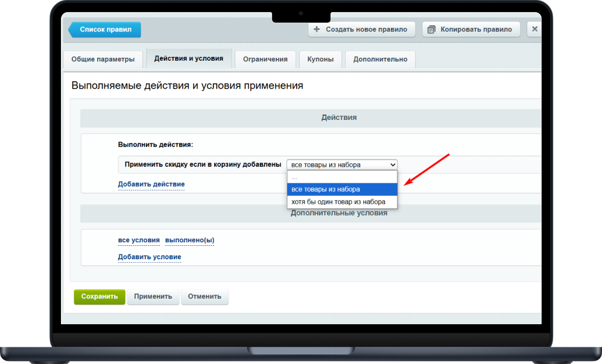Screen dimensions: 602x364
Task: Select the Действия и условия tab
Action: click(x=189, y=58)
